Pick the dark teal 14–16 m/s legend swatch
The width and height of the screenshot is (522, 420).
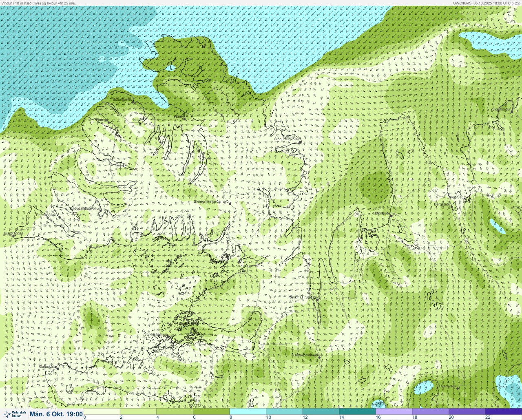pos(357,411)
